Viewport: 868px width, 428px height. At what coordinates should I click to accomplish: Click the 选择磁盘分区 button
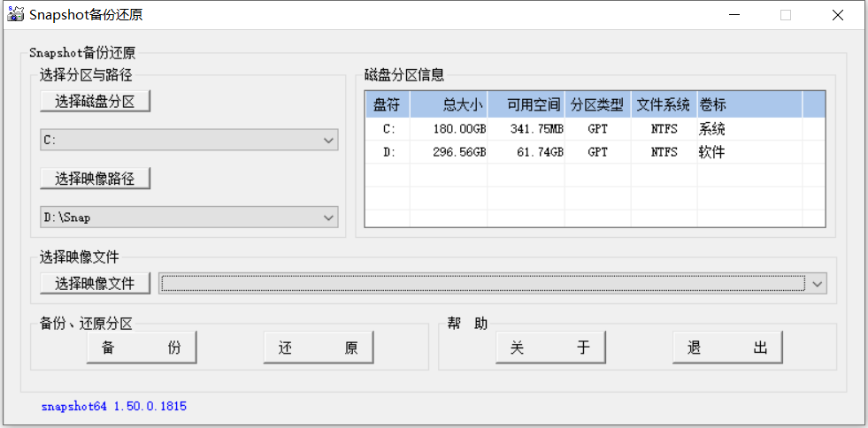tap(95, 102)
